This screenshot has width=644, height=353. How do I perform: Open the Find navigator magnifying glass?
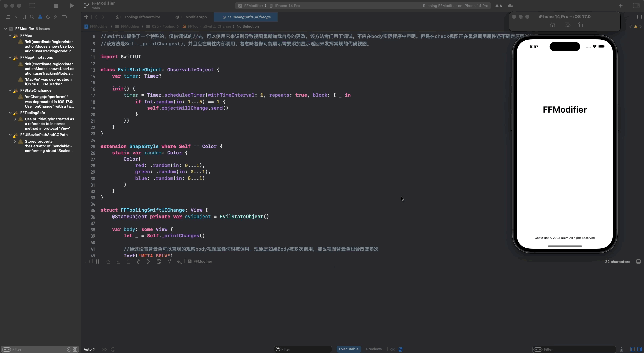(32, 17)
